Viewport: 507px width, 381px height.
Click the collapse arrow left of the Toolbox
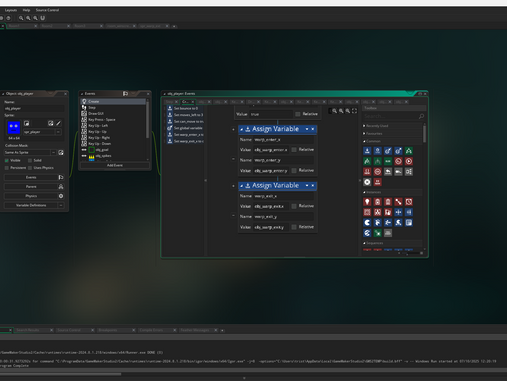coord(360,180)
